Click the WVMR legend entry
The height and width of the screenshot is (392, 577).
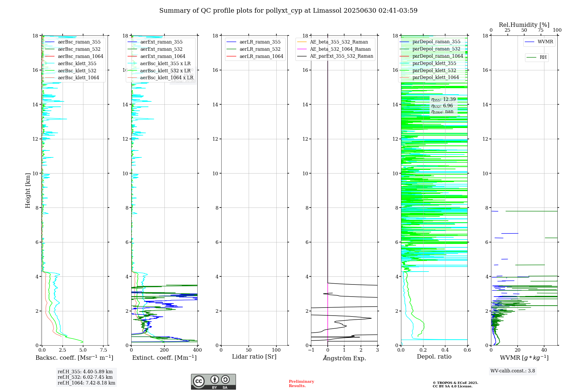click(539, 42)
